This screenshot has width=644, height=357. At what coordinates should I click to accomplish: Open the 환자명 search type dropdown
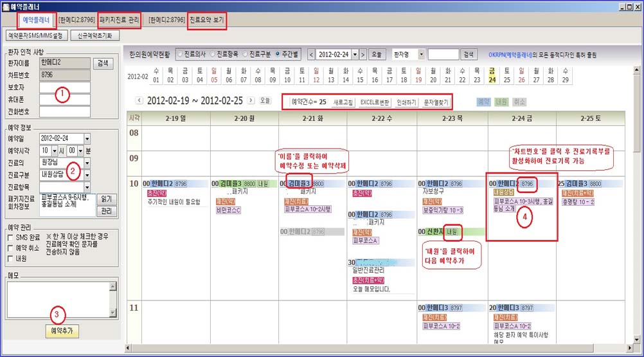tap(421, 54)
